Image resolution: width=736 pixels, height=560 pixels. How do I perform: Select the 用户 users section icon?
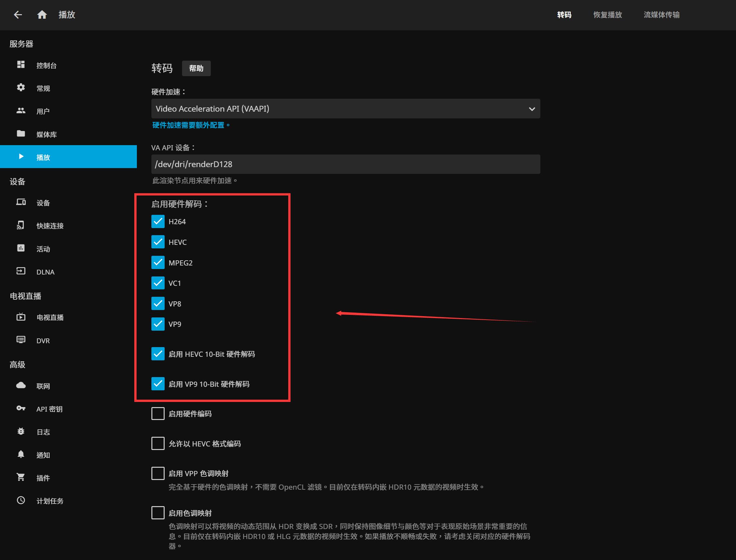coord(21,110)
